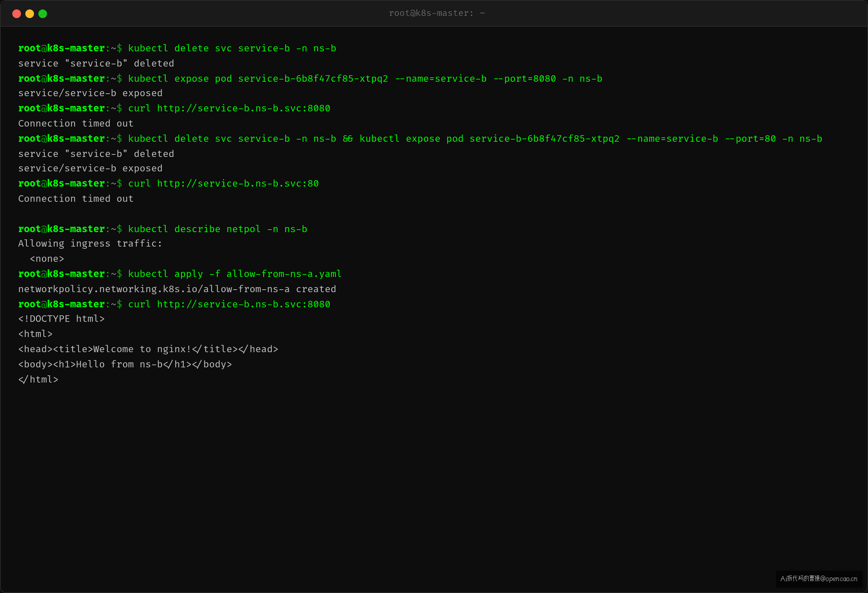Viewport: 868px width, 593px height.
Task: Click the first curl URL with port 8080
Action: click(243, 108)
